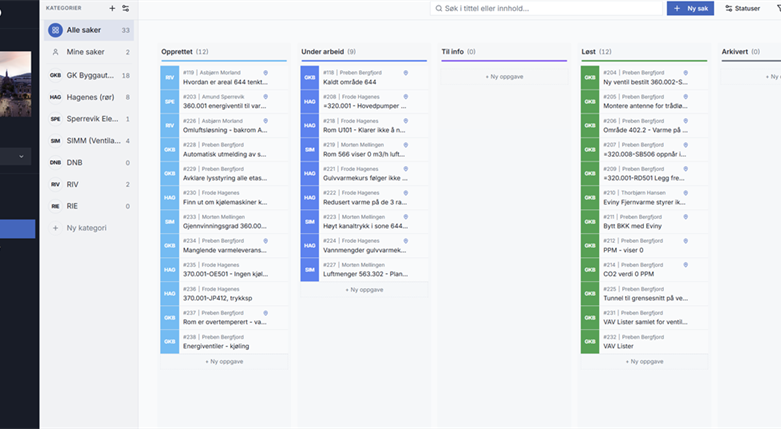Viewport: 781px width, 429px height.
Task: Open case #227 Luftmenger 563.302
Action: coord(364,270)
